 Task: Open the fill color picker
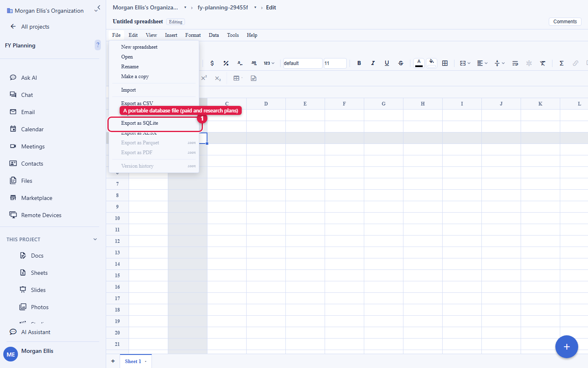tap(432, 63)
